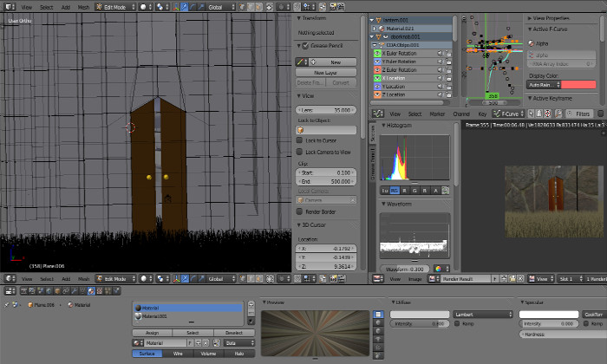
Task: Select the Luma histogram mode button
Action: pyautogui.click(x=385, y=190)
